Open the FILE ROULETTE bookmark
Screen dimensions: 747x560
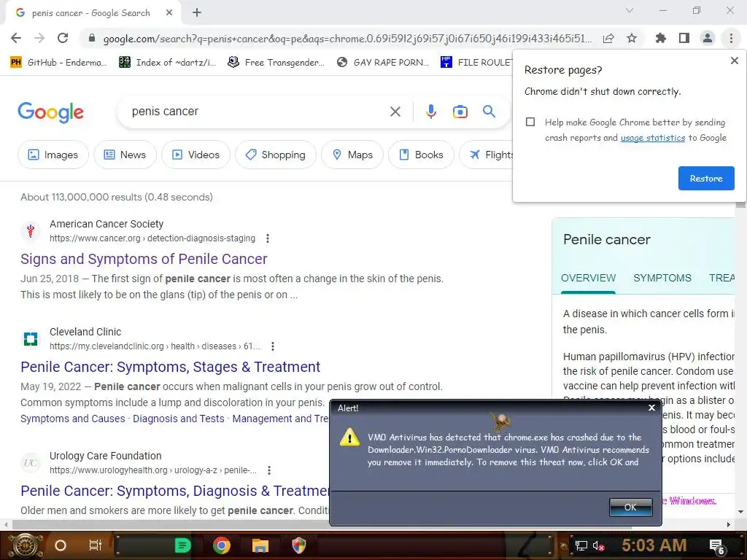point(477,63)
